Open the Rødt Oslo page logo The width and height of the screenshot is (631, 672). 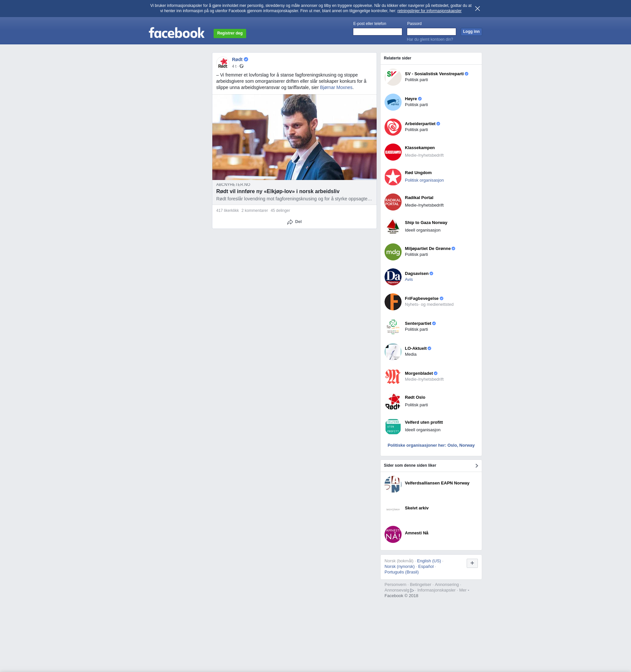click(x=393, y=402)
